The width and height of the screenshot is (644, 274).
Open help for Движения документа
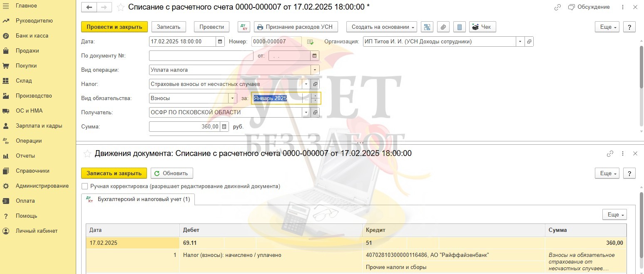coord(629,173)
